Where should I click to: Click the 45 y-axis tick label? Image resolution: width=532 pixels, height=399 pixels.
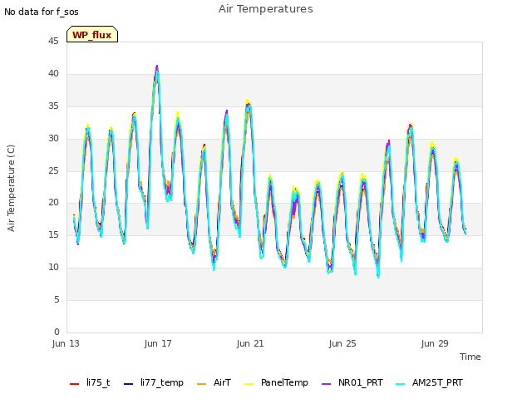pyautogui.click(x=53, y=41)
